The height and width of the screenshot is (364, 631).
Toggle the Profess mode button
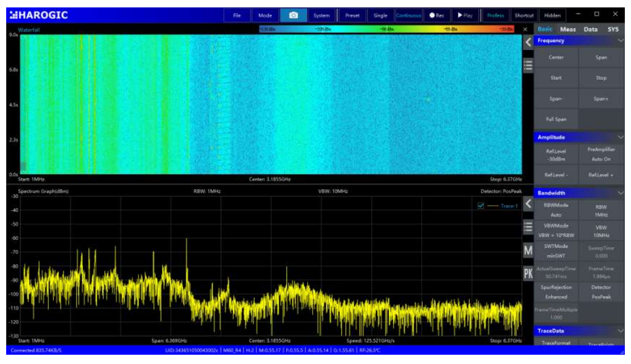click(x=496, y=15)
